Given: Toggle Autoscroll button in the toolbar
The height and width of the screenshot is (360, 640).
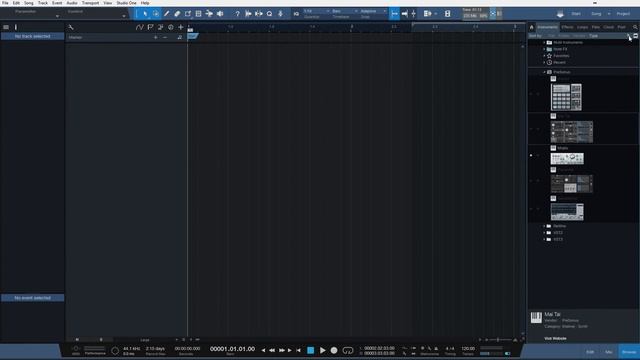Looking at the screenshot, I should point(404,14).
